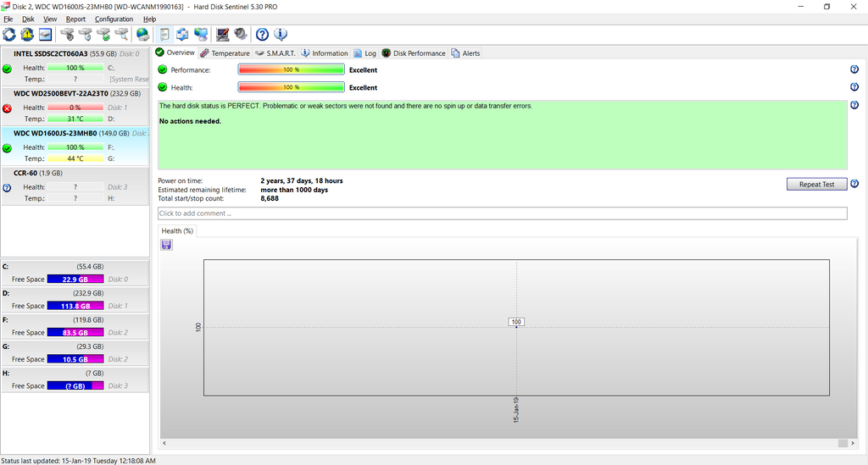868x465 pixels.
Task: Open the Report menu
Action: 75,19
